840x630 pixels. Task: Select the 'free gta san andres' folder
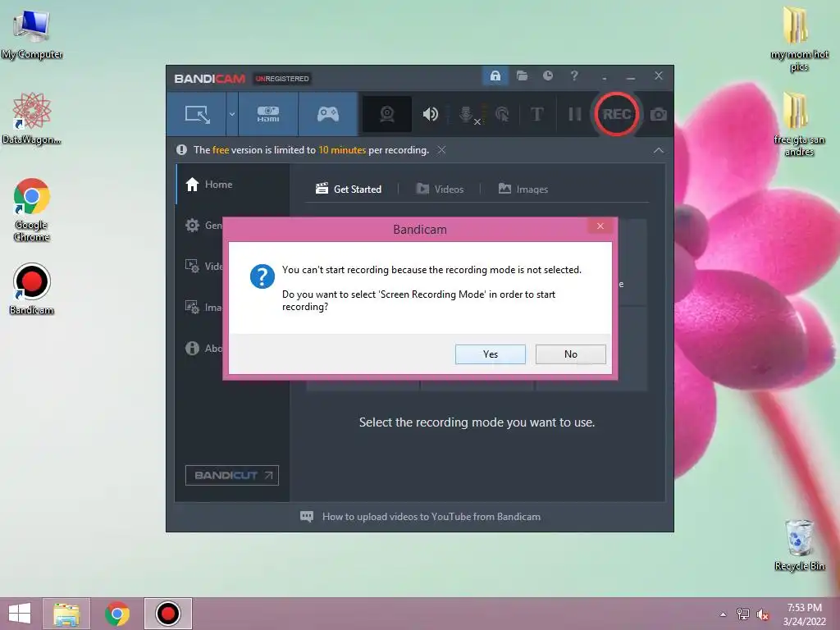(799, 125)
